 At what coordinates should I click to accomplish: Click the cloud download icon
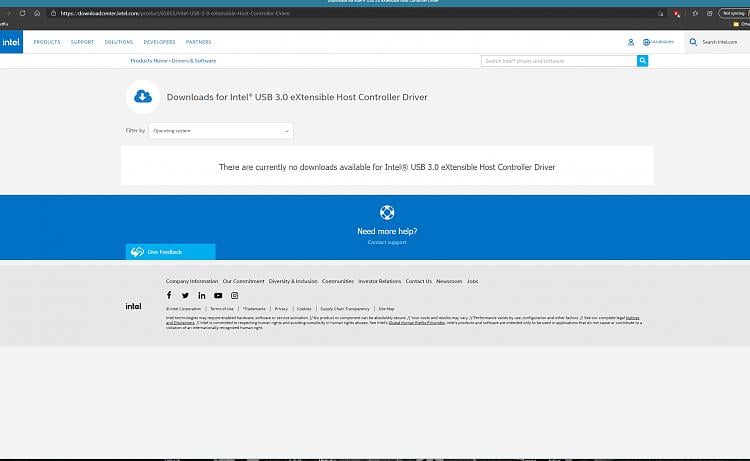(x=143, y=97)
